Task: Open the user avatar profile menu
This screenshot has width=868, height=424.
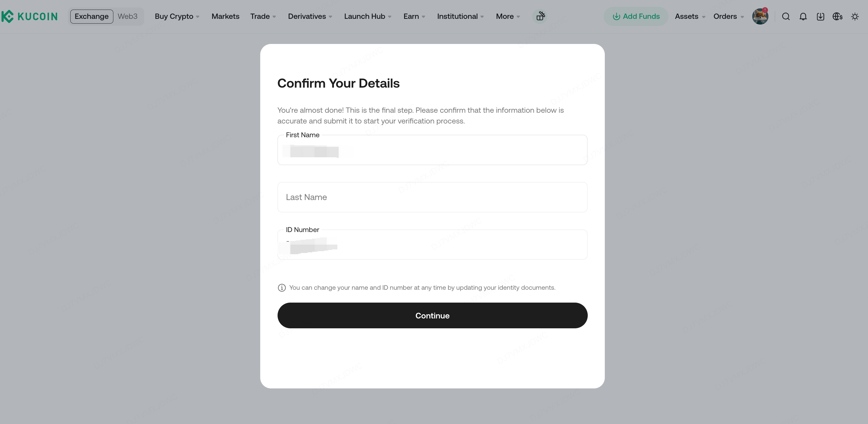Action: click(760, 16)
